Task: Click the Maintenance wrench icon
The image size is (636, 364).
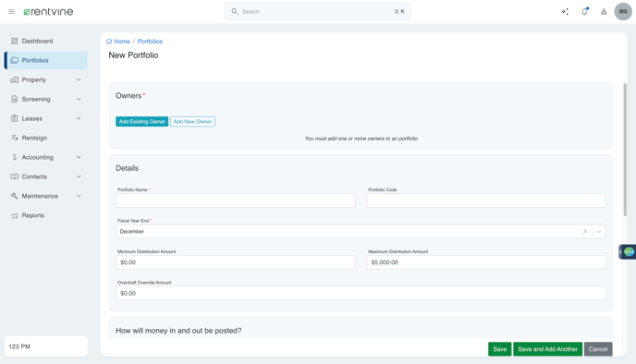Action: click(15, 196)
